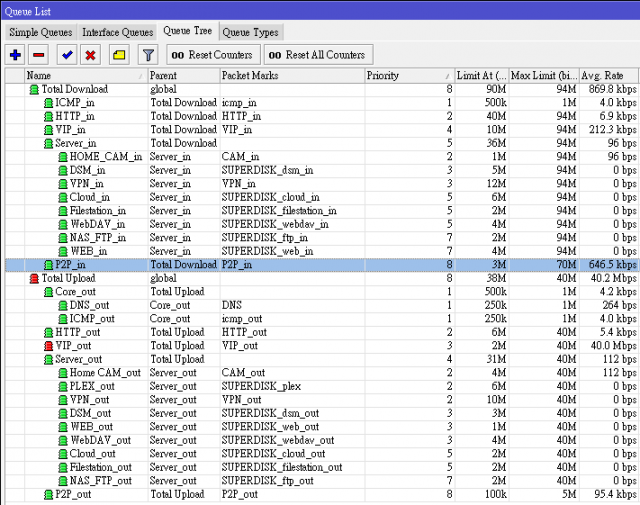
Task: Click Reset Counters button
Action: pyautogui.click(x=212, y=55)
